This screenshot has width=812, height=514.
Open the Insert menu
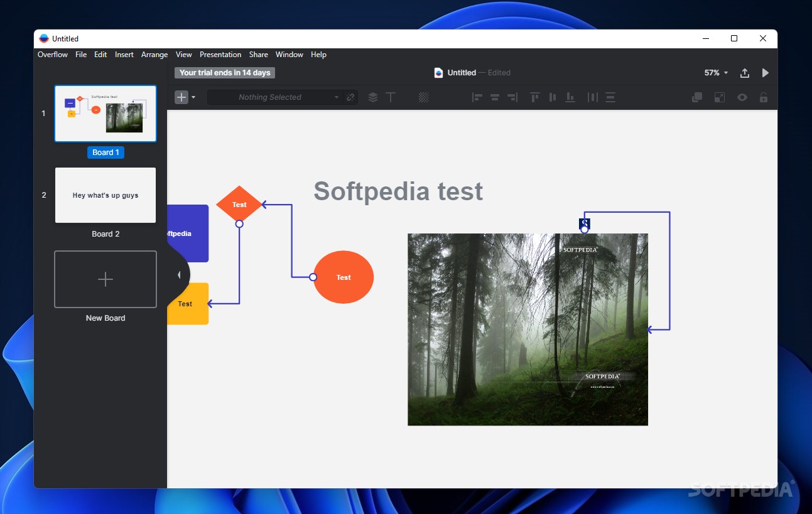coord(124,55)
